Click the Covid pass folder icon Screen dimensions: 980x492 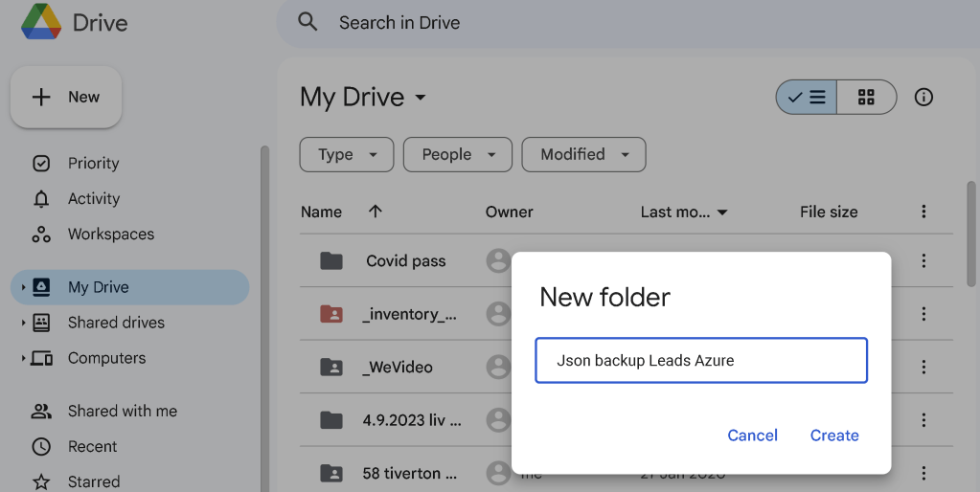[x=331, y=261]
